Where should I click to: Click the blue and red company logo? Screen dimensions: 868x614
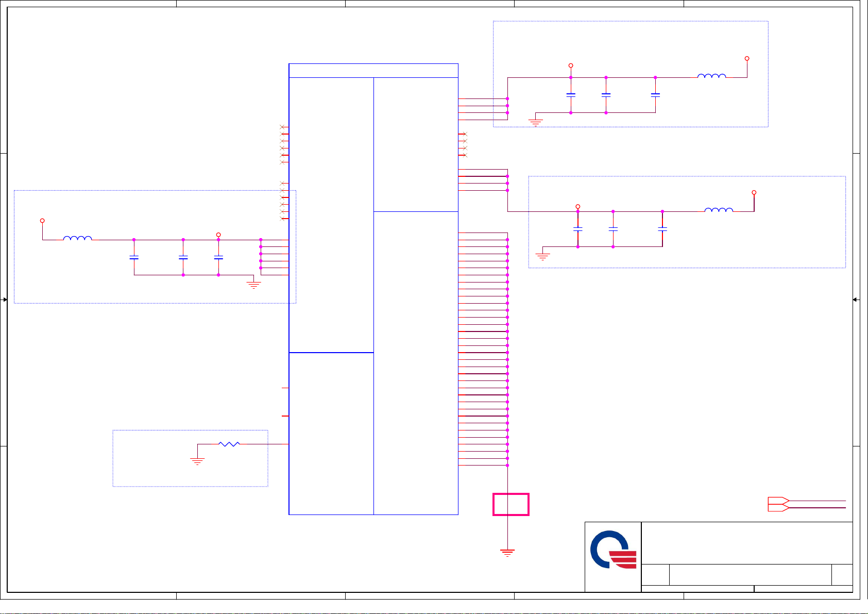coord(613,550)
